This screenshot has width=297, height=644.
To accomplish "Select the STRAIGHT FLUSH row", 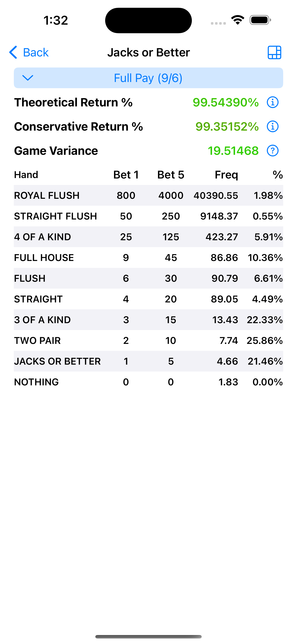I will click(x=148, y=216).
